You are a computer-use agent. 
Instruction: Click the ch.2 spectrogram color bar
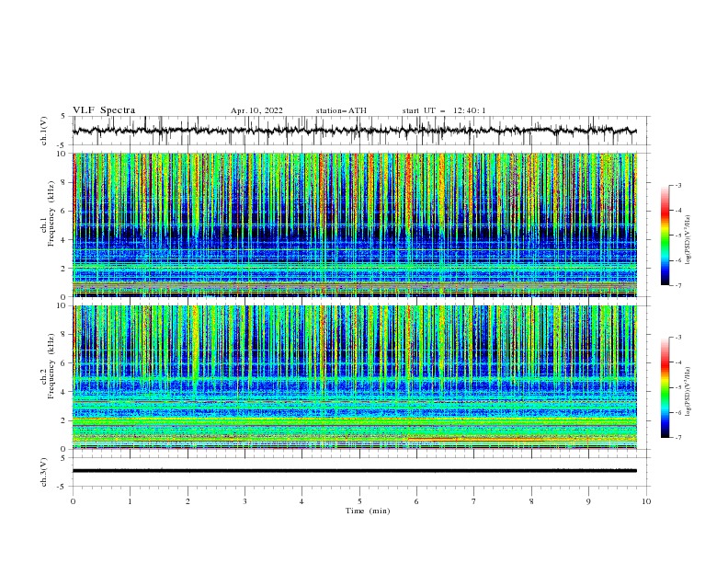[x=665, y=387]
